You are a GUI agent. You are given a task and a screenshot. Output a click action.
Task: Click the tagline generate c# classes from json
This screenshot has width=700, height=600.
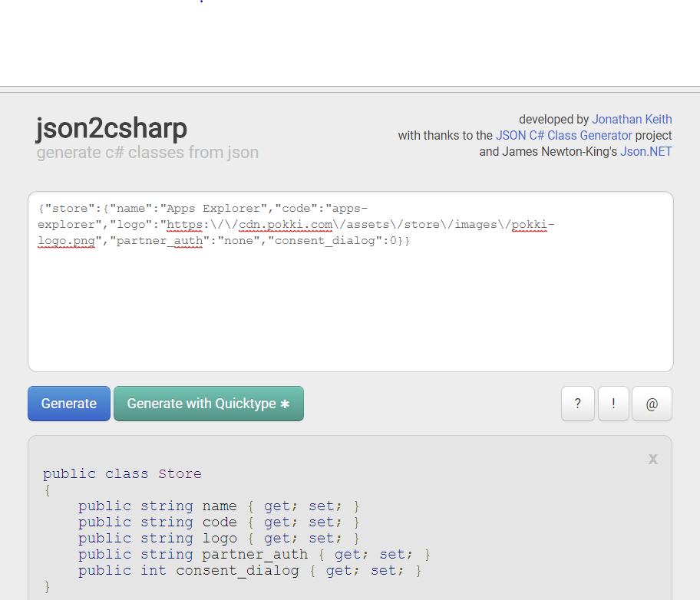[x=147, y=152]
